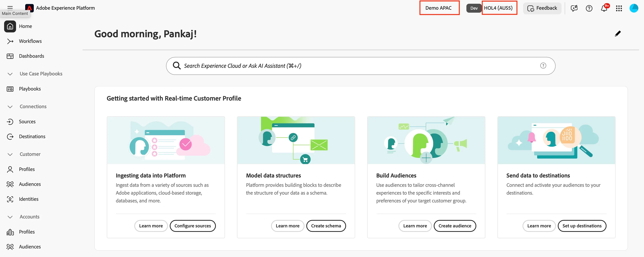644x257 pixels.
Task: Click the Create schema button
Action: click(x=326, y=226)
